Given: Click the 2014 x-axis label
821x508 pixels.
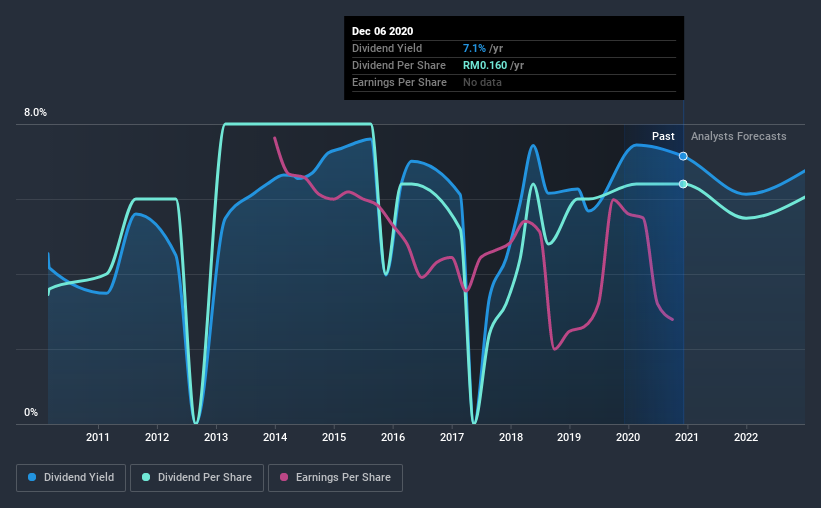Looking at the screenshot, I should (x=275, y=437).
